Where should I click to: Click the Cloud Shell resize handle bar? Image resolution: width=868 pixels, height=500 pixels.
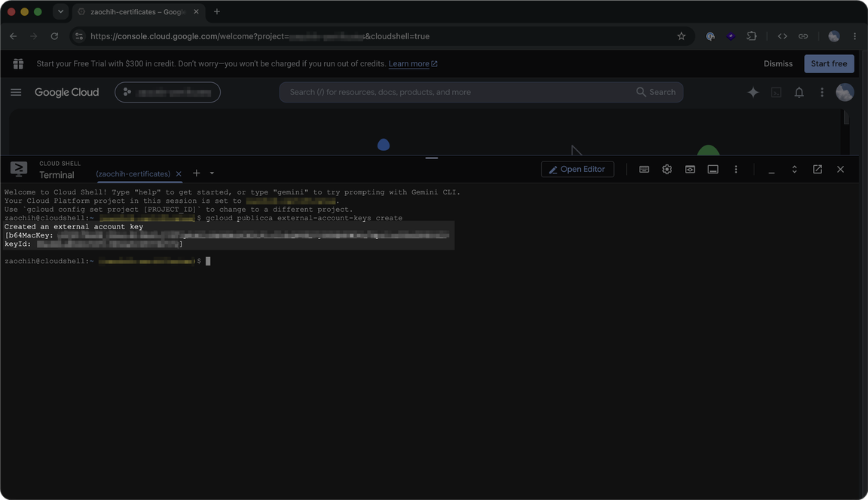[x=432, y=158]
